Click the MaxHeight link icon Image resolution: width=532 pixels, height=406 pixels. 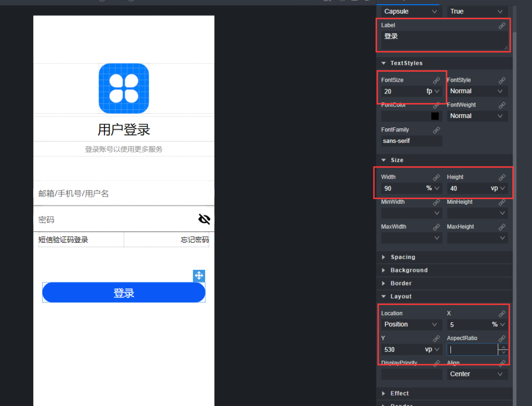502,227
